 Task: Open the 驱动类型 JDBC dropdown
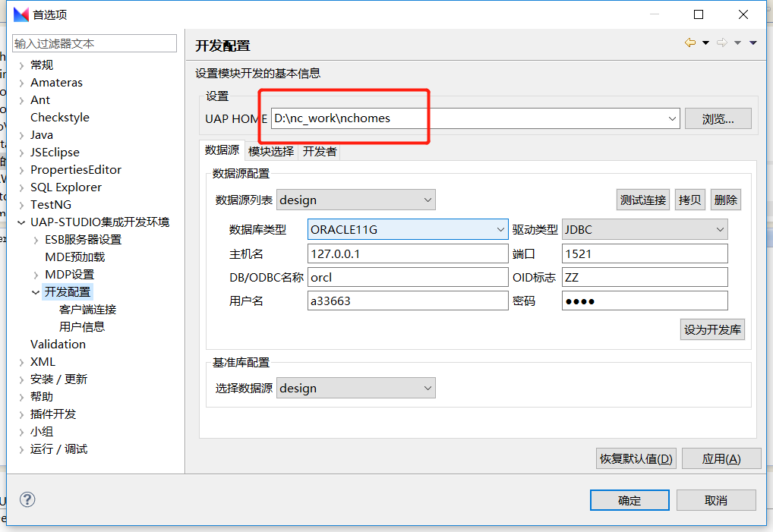(720, 228)
